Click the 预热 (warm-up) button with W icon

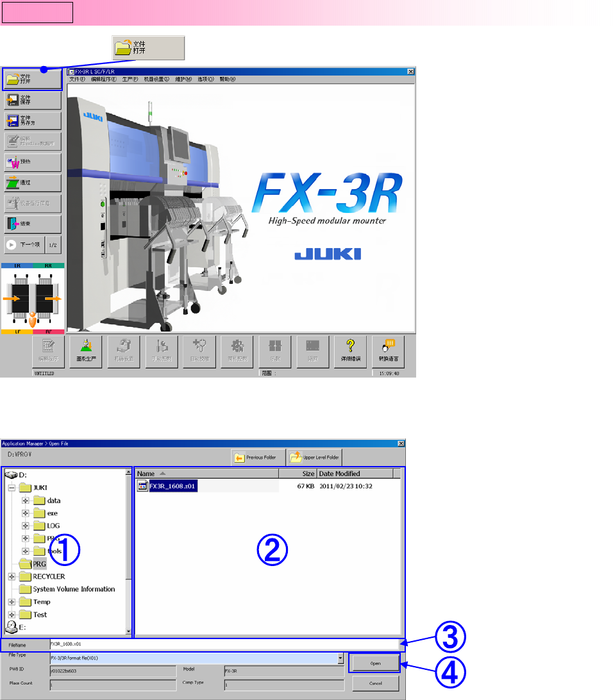click(32, 162)
